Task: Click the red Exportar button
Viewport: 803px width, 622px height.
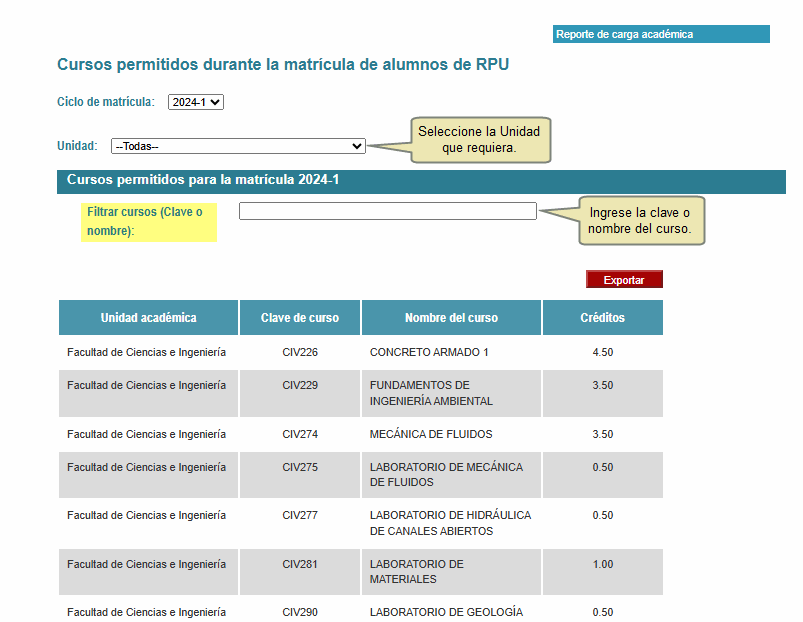Action: (x=624, y=280)
